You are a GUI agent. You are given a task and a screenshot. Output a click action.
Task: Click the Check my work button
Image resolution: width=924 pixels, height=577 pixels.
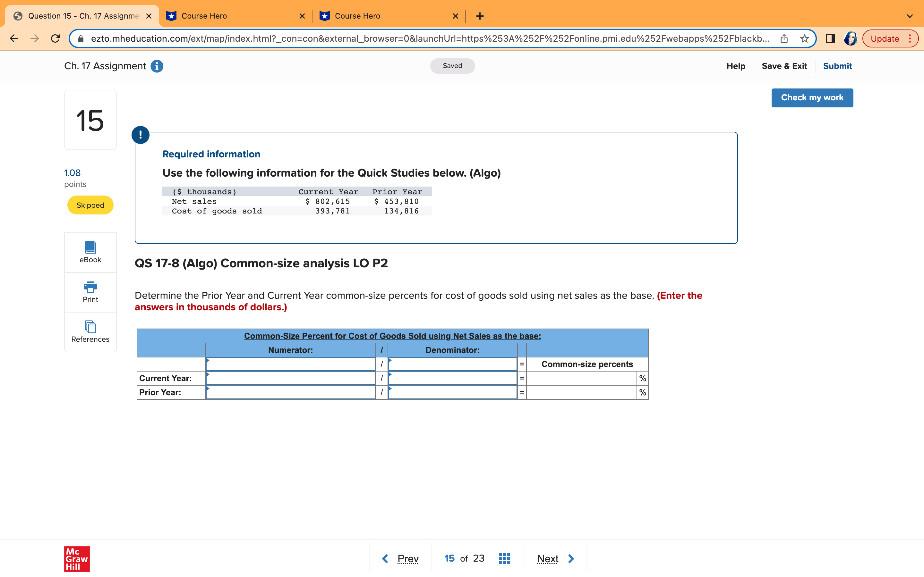pyautogui.click(x=812, y=98)
